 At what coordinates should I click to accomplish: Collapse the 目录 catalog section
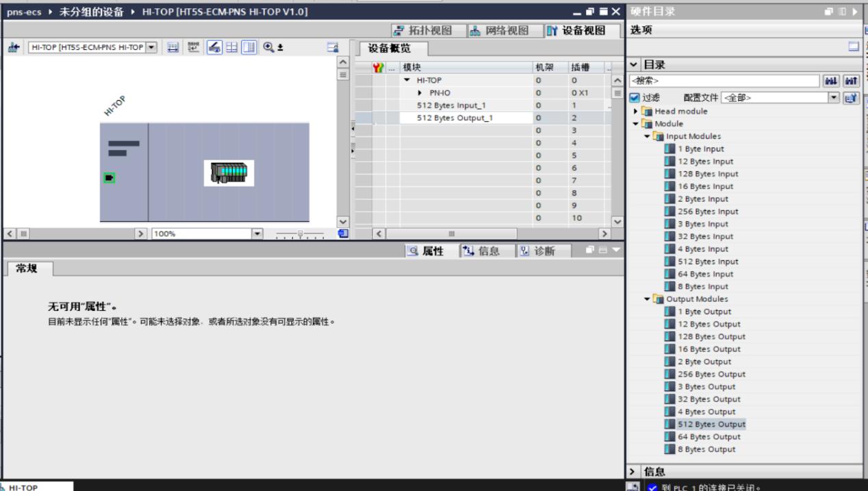point(633,65)
